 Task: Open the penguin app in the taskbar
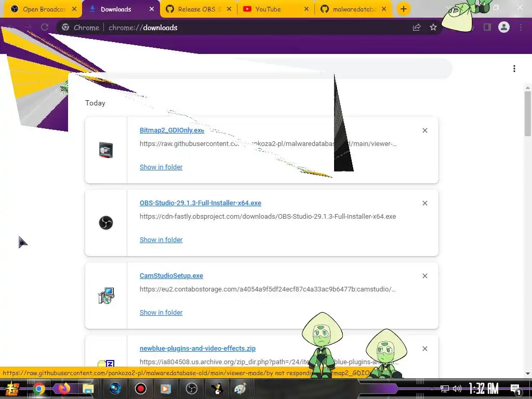click(217, 389)
